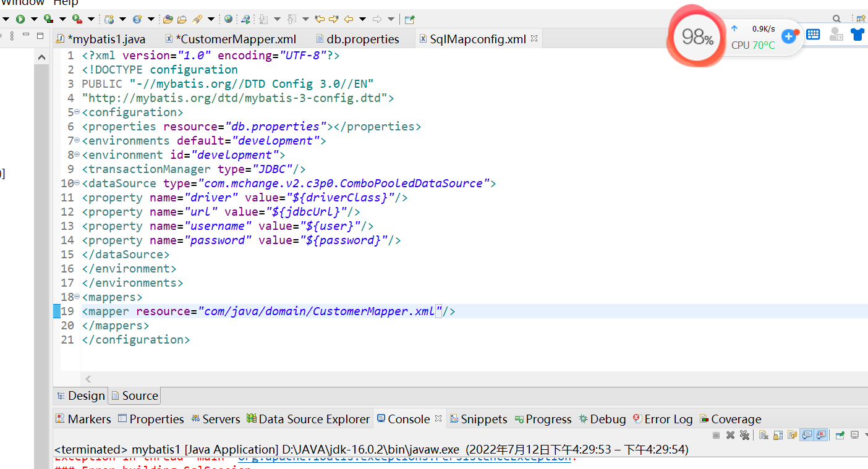Click Previous Edit Location arrow
This screenshot has height=469, width=868.
tap(320, 19)
